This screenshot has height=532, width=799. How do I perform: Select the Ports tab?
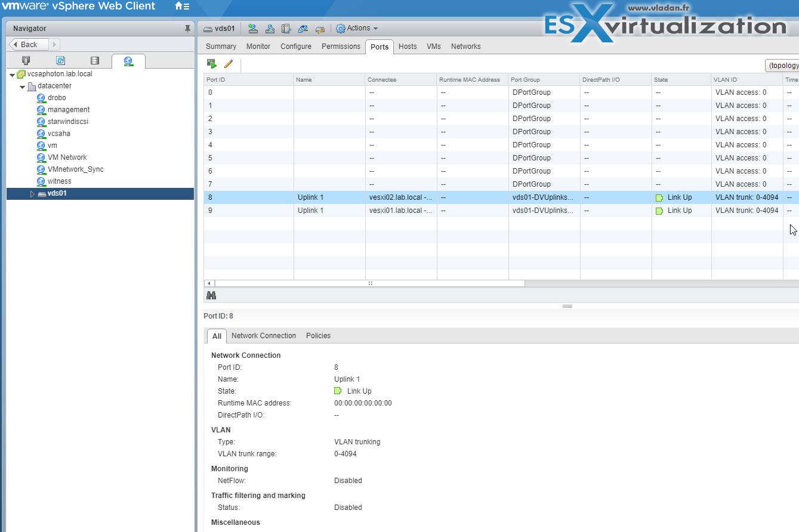point(380,47)
